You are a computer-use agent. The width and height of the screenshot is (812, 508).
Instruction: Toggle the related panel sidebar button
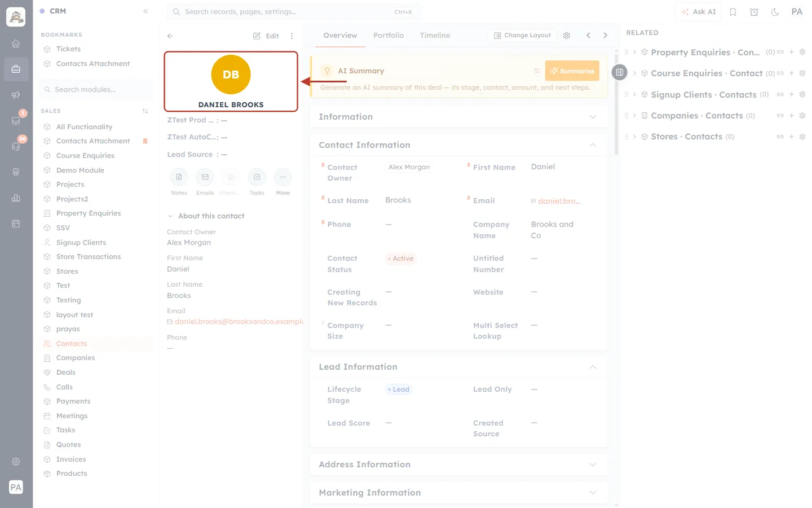pos(619,72)
